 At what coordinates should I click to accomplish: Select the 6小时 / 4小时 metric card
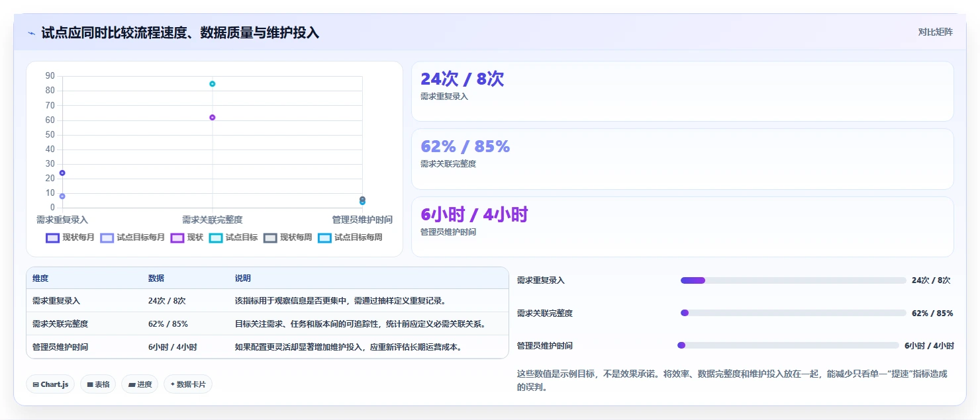(683, 226)
